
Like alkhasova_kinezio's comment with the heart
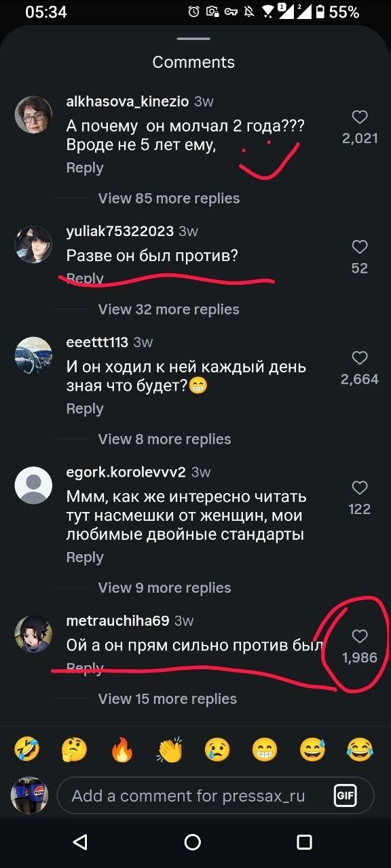tap(360, 117)
